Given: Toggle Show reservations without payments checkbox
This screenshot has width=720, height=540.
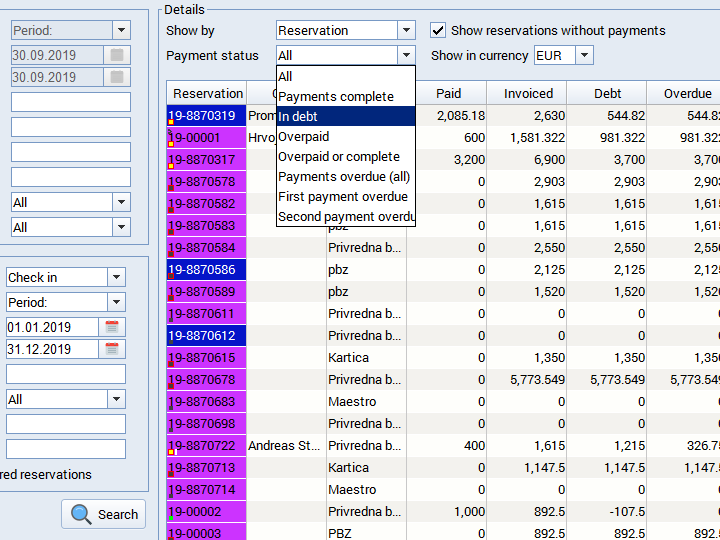Looking at the screenshot, I should coord(438,31).
